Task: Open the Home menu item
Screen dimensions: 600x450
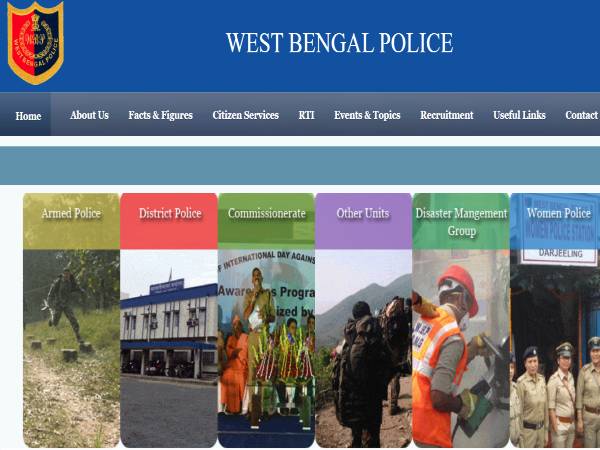Action: 28,116
